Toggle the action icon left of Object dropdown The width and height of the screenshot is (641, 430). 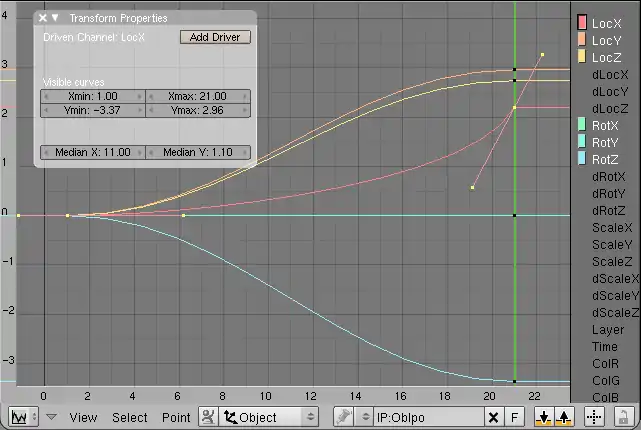coord(208,417)
